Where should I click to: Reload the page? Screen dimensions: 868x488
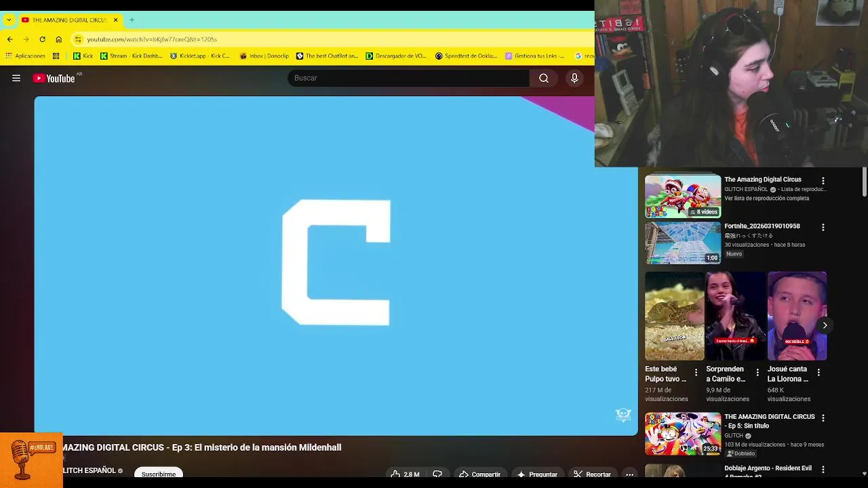click(x=42, y=39)
